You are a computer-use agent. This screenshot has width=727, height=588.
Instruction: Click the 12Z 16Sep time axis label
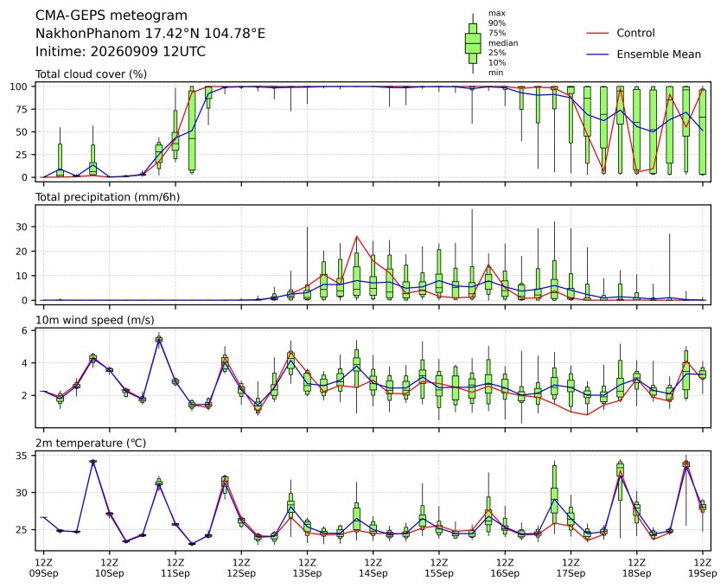click(x=505, y=568)
